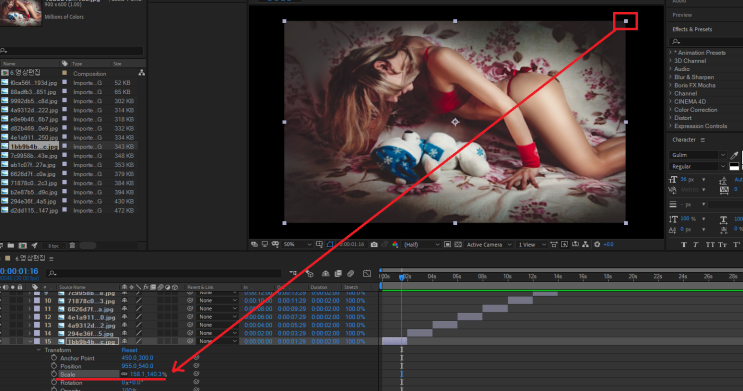The width and height of the screenshot is (743, 391).
Task: Click the timeline layer search field
Action: pyautogui.click(x=164, y=273)
